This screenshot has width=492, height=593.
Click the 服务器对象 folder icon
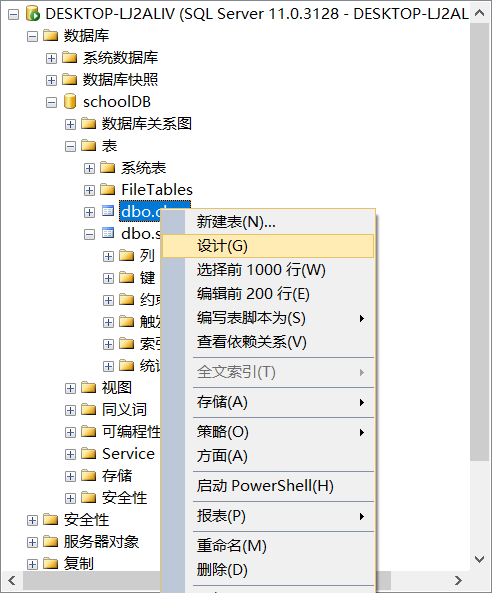point(50,542)
